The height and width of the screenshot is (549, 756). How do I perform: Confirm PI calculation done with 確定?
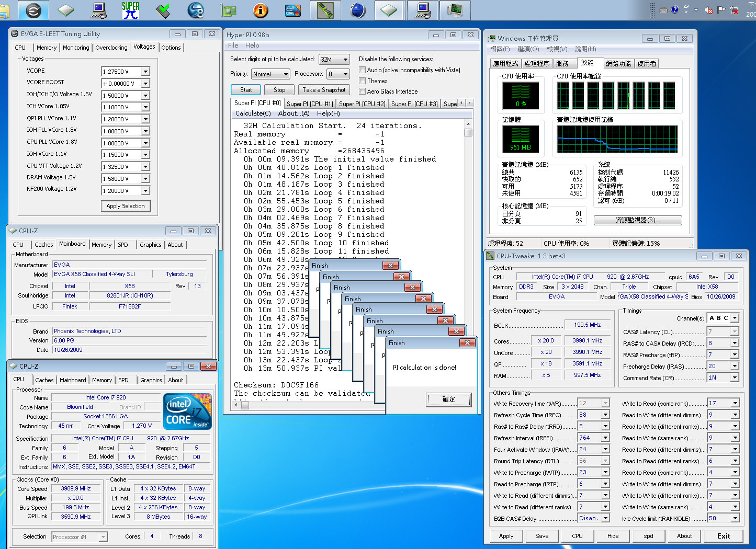coord(449,399)
